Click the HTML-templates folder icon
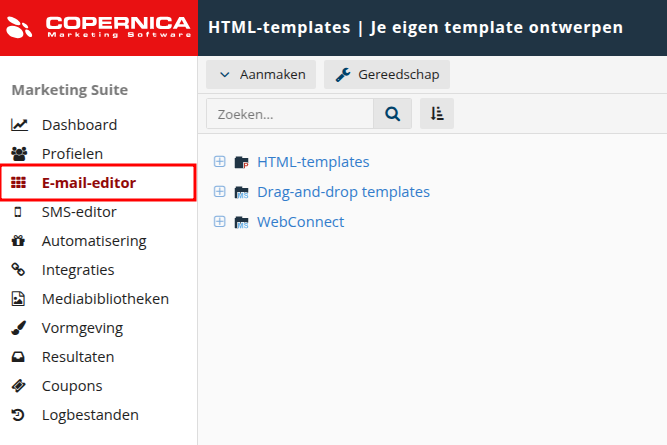The height and width of the screenshot is (445, 667). [x=241, y=162]
